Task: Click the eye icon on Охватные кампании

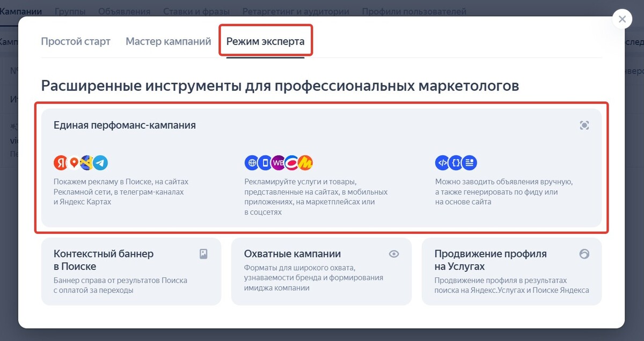Action: click(x=394, y=254)
